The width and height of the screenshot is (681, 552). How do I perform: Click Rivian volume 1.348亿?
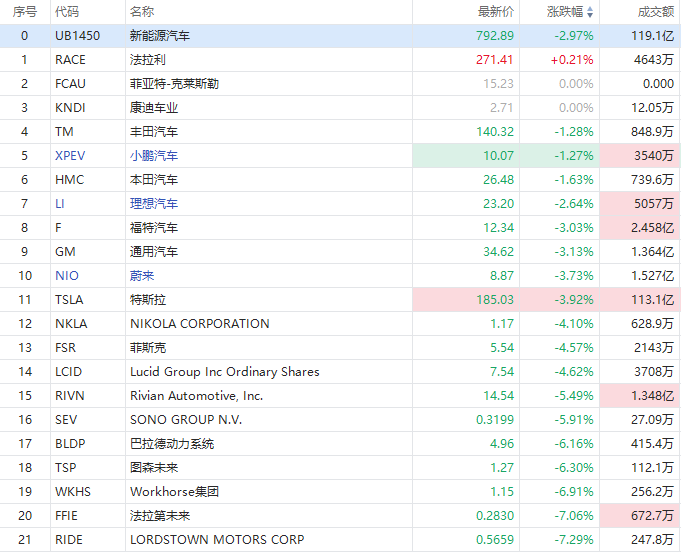[652, 396]
